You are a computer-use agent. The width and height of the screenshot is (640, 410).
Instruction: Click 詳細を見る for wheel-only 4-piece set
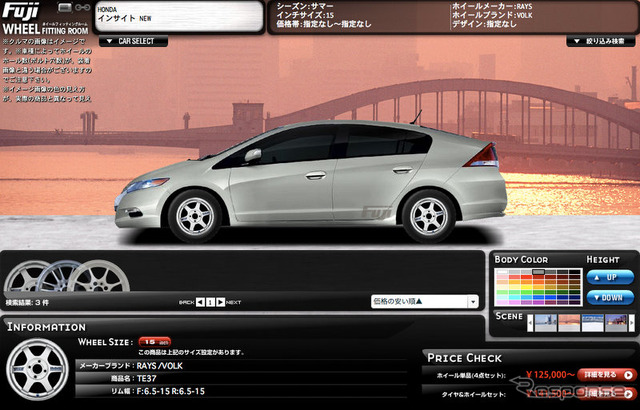pos(607,375)
